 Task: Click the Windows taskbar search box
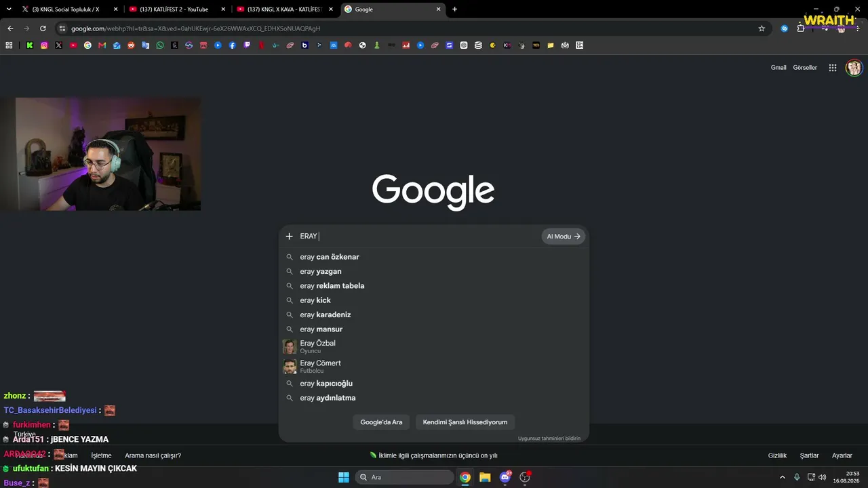click(404, 477)
